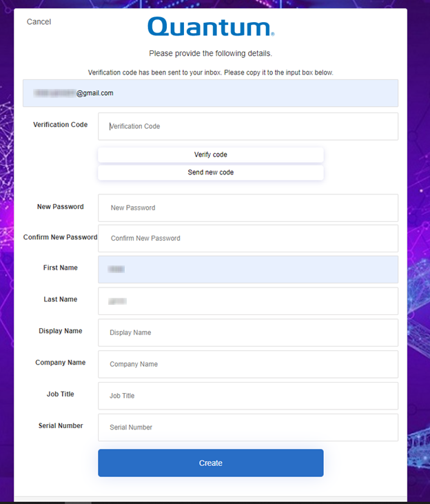Viewport: 430px width, 504px height.
Task: Click the Display Name input field
Action: click(x=248, y=332)
